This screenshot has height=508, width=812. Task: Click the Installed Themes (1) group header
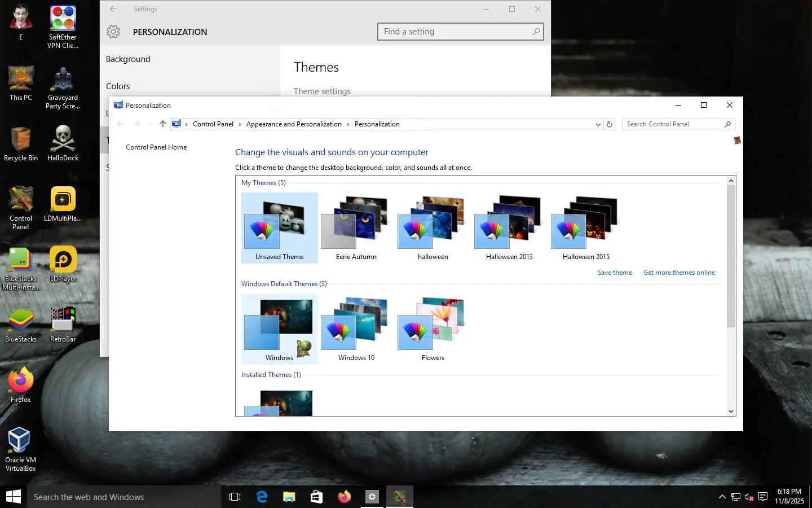[x=271, y=375]
